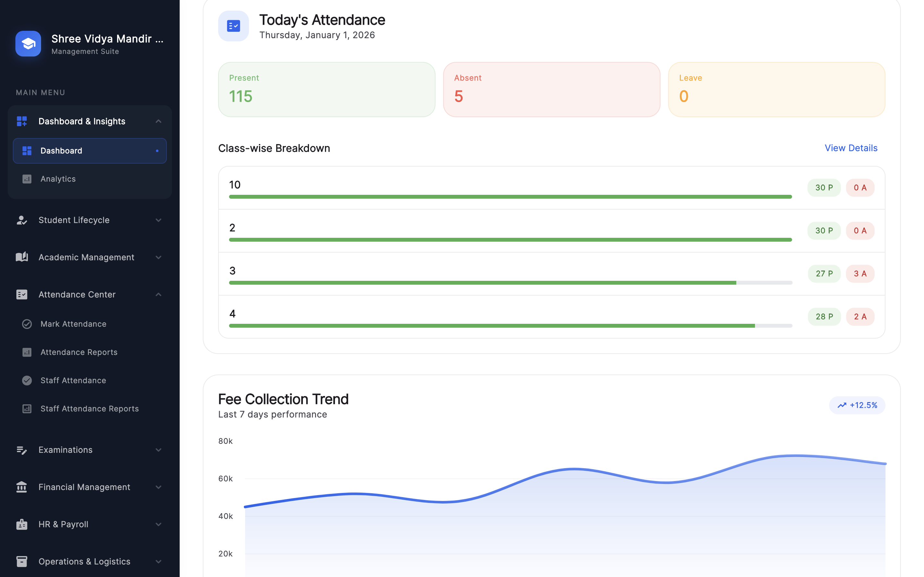Click the View Details link
The image size is (924, 577).
coord(851,148)
